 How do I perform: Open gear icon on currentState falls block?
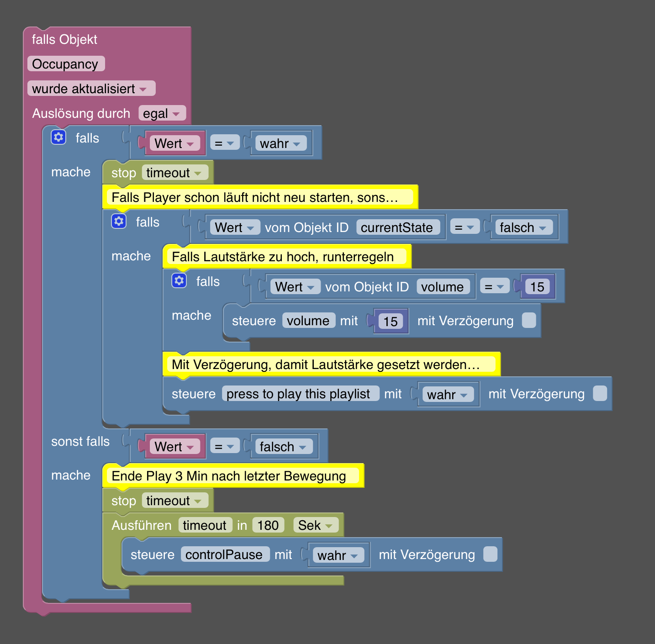(119, 221)
